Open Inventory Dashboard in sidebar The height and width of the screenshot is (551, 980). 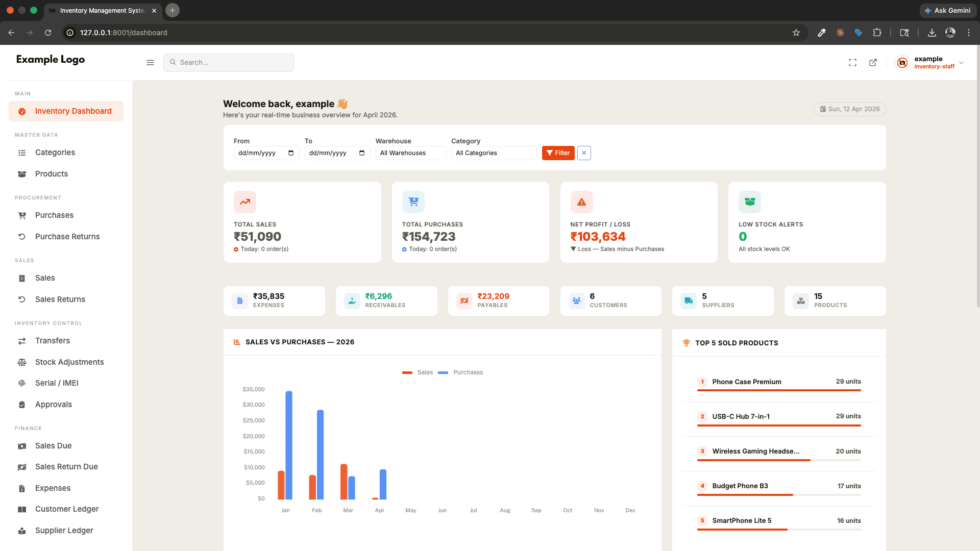pos(66,111)
